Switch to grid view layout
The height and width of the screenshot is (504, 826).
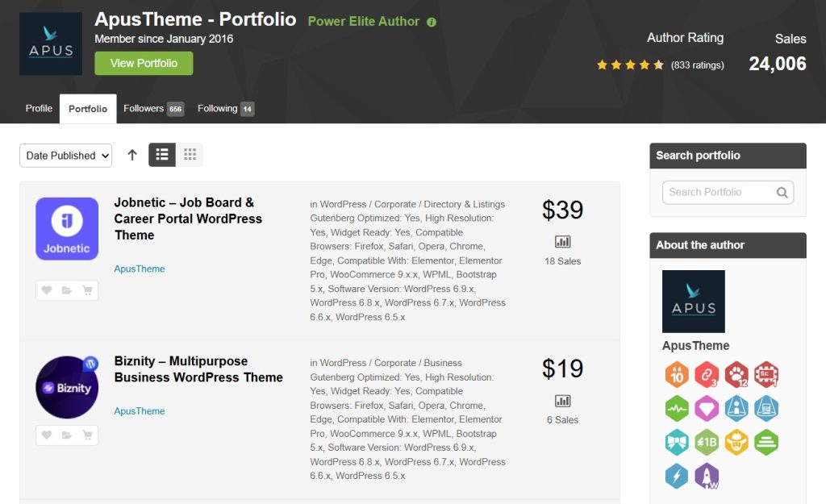click(x=190, y=155)
